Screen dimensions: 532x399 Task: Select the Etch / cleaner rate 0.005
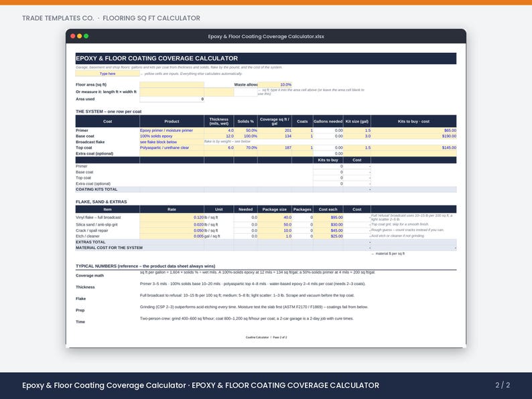(x=172, y=236)
